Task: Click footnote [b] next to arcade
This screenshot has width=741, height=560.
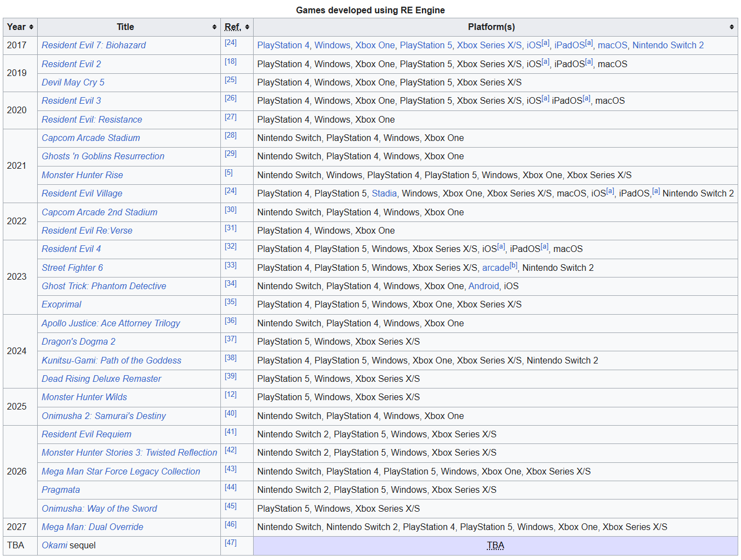Action: (513, 265)
